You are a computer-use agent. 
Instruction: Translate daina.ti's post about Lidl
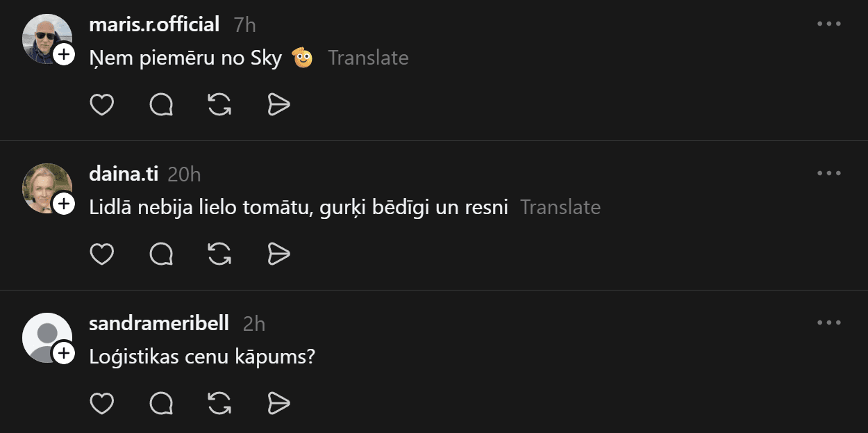560,207
